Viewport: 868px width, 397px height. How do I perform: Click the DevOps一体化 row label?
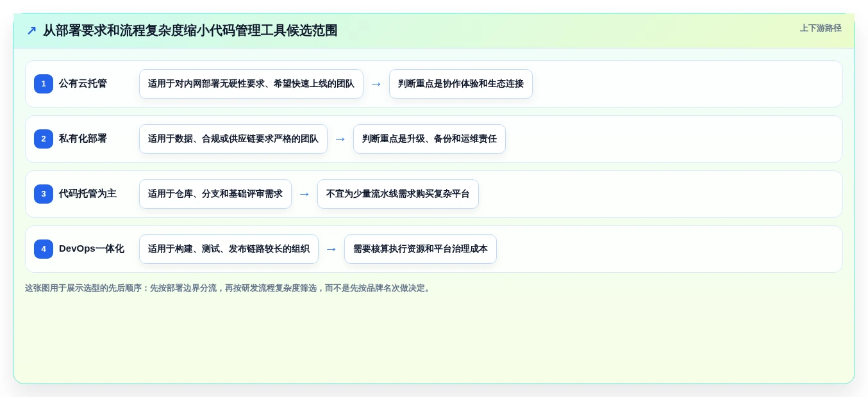[x=92, y=249]
